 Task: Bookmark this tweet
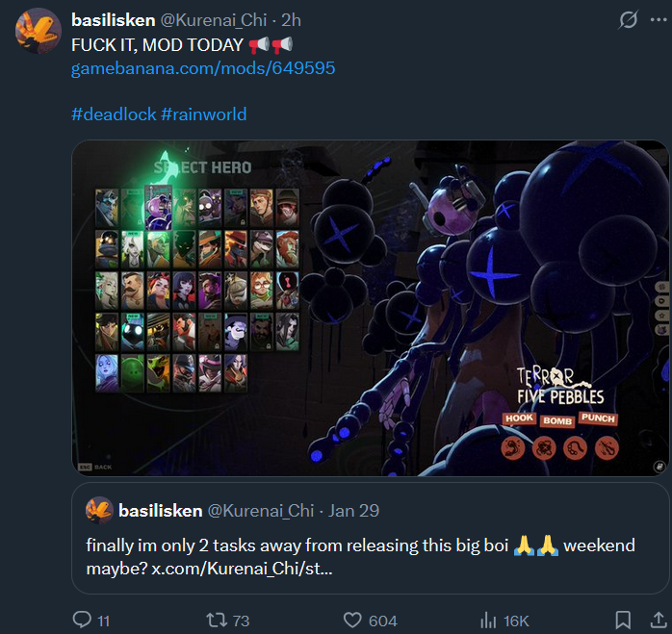click(623, 620)
